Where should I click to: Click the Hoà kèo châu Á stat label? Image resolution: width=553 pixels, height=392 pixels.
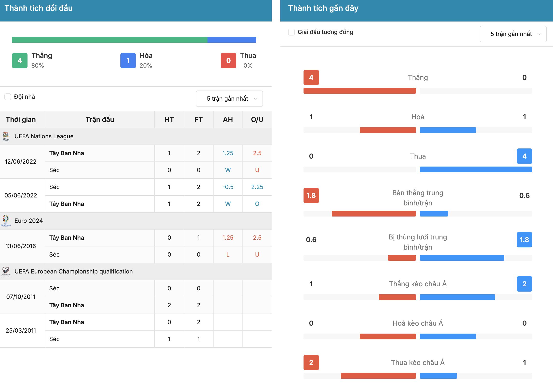coord(418,323)
